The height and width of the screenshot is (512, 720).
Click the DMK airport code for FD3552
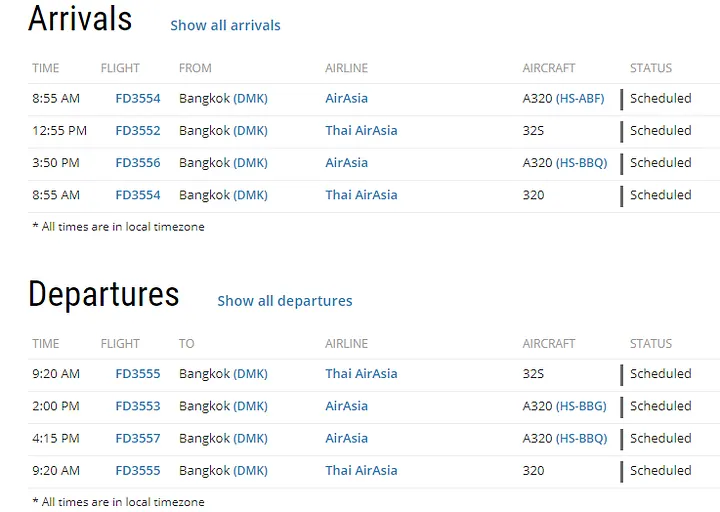coord(251,131)
